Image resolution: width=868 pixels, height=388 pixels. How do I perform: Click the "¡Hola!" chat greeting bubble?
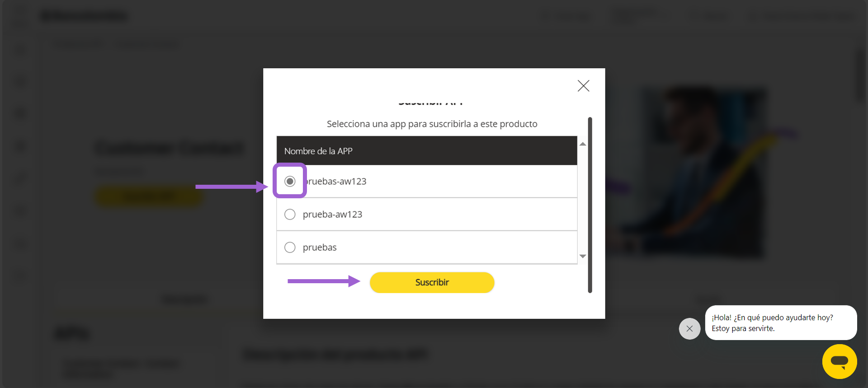(781, 323)
